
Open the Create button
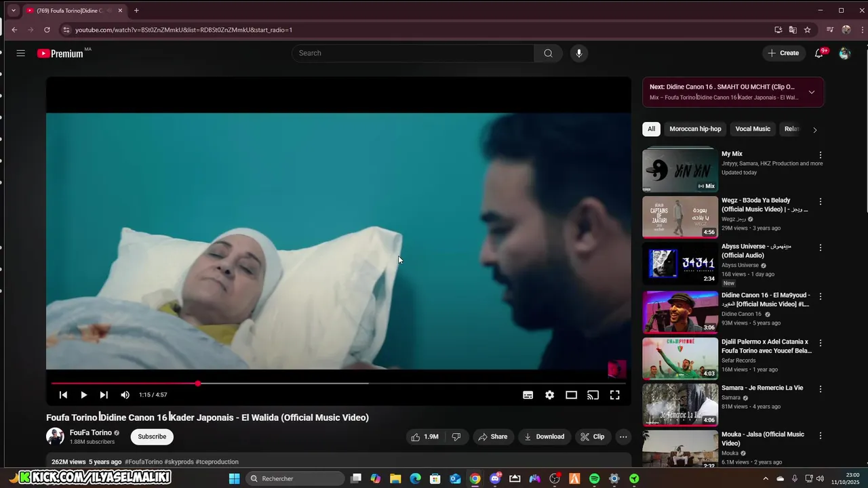point(784,53)
